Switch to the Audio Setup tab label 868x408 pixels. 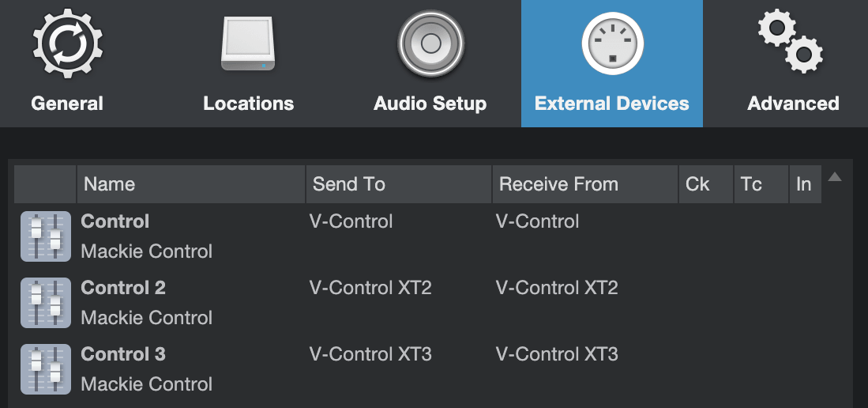[430, 104]
